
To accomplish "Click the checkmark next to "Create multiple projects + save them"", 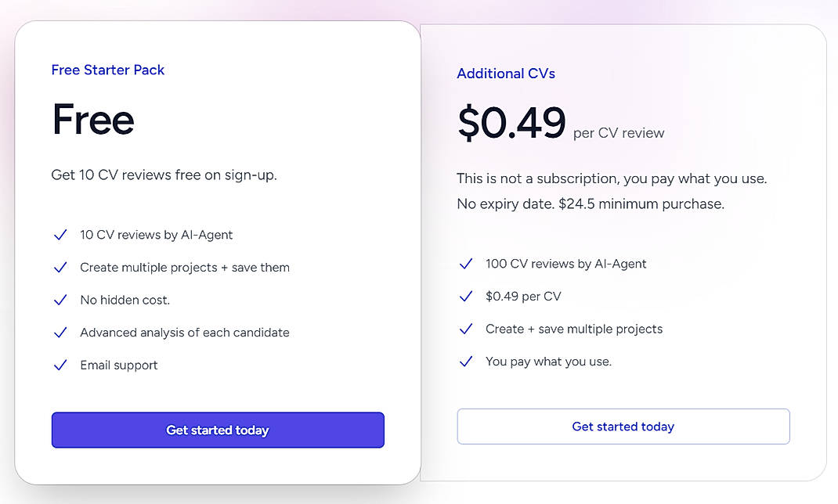I will [x=61, y=267].
